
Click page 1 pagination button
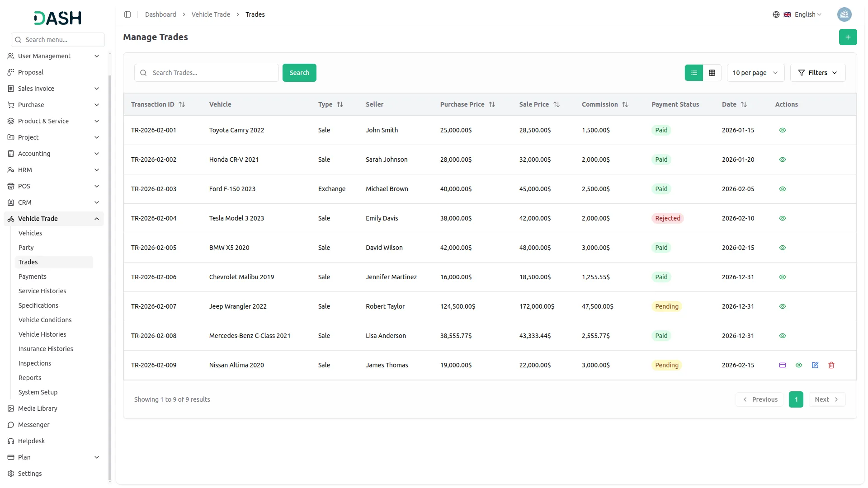point(796,399)
